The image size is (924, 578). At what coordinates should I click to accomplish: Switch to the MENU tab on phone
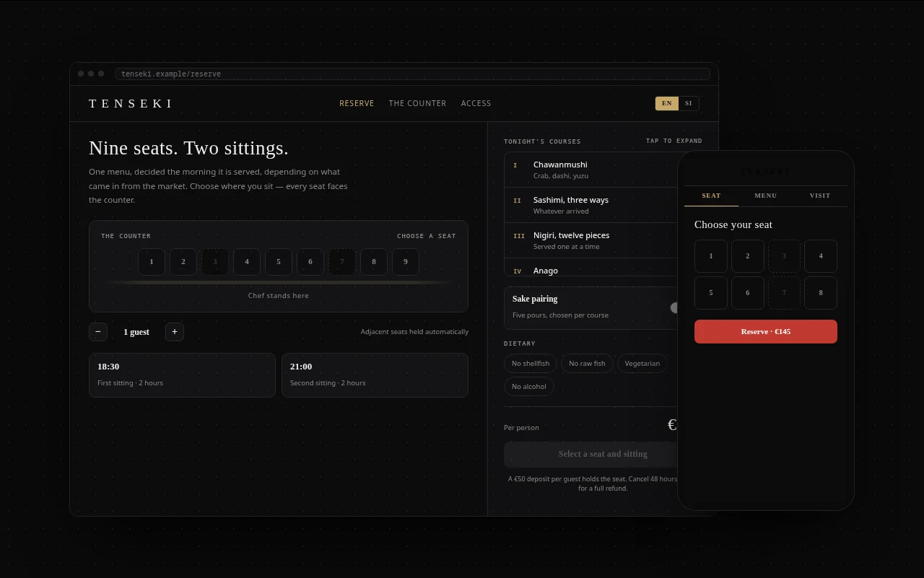tap(766, 196)
